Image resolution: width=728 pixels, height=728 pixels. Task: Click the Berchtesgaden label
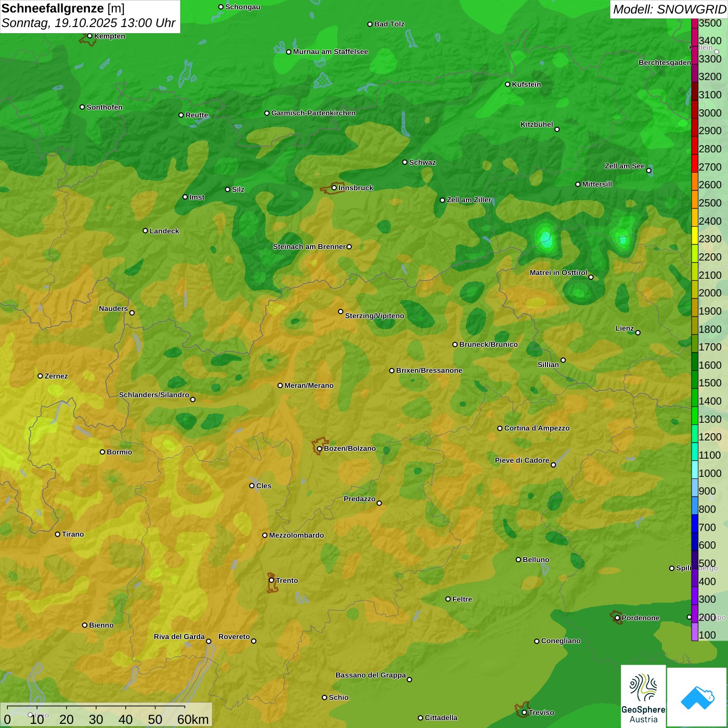coord(665,62)
